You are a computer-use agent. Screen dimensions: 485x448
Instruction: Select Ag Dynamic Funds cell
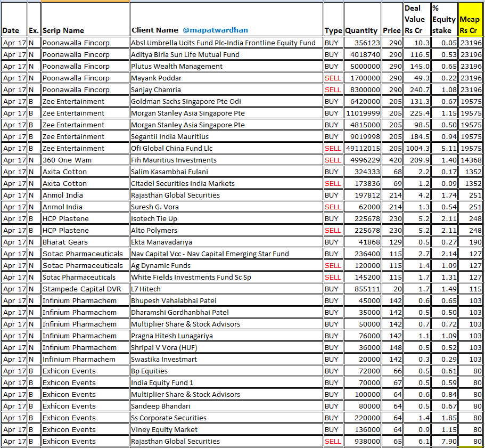click(x=226, y=265)
